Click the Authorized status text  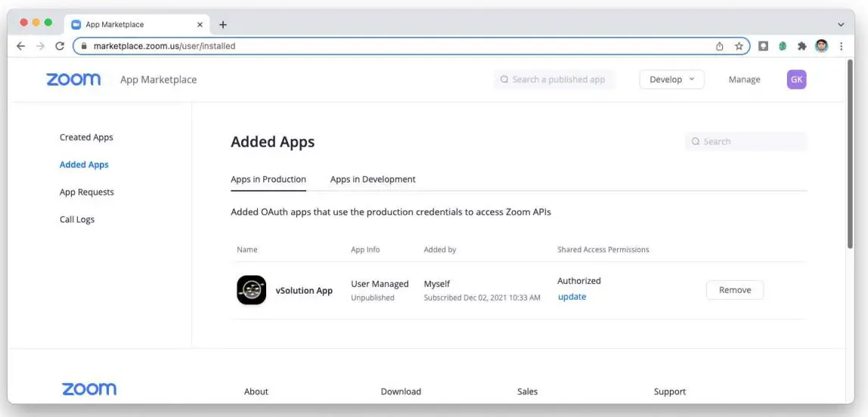click(x=579, y=281)
